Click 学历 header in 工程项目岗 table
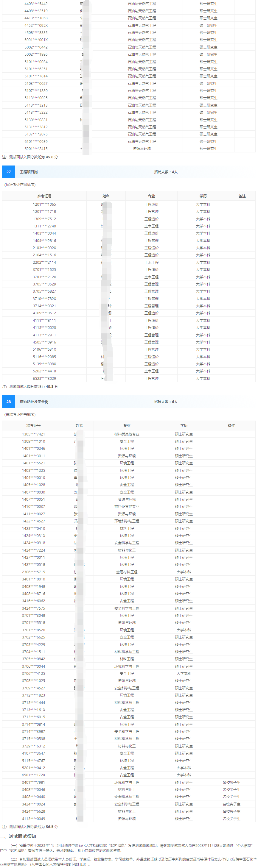Screen dimensions: 258x868 (203, 196)
